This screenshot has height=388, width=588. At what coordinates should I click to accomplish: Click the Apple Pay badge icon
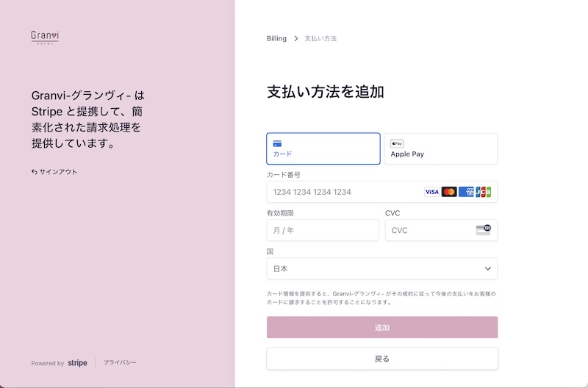tap(397, 143)
